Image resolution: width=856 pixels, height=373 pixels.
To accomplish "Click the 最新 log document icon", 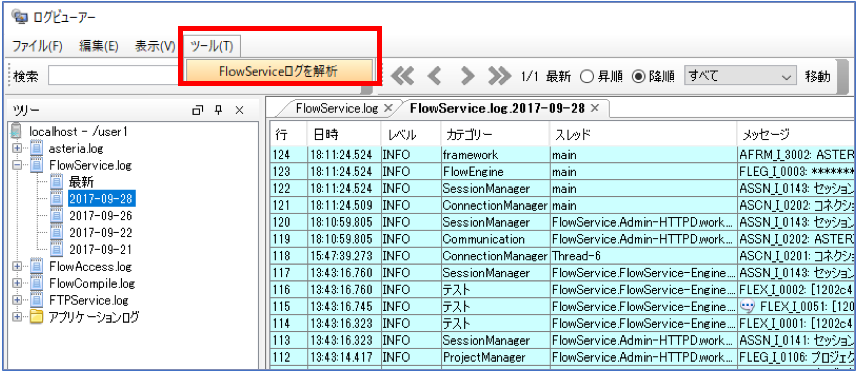I will [x=57, y=182].
